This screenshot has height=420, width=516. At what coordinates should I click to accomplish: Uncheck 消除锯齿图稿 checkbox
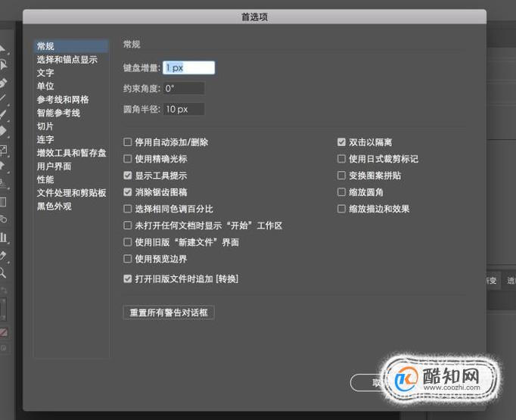tap(127, 192)
